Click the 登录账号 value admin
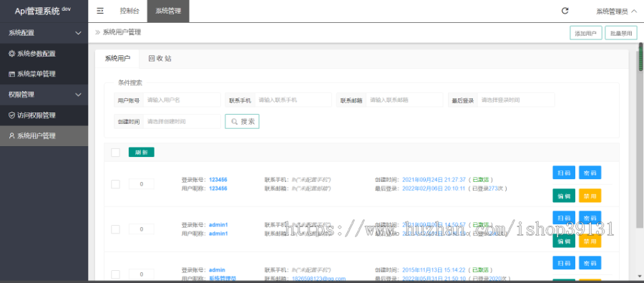644x283 pixels. pyautogui.click(x=217, y=270)
